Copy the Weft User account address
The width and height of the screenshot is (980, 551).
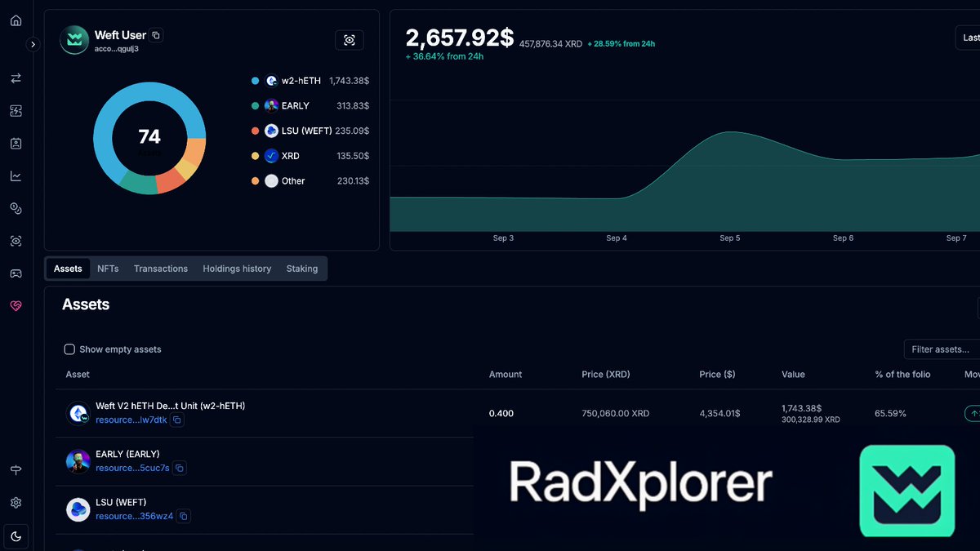157,35
